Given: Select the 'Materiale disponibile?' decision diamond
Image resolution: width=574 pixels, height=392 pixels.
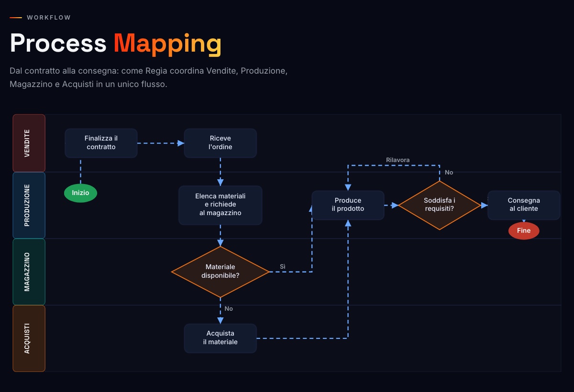Looking at the screenshot, I should point(221,272).
